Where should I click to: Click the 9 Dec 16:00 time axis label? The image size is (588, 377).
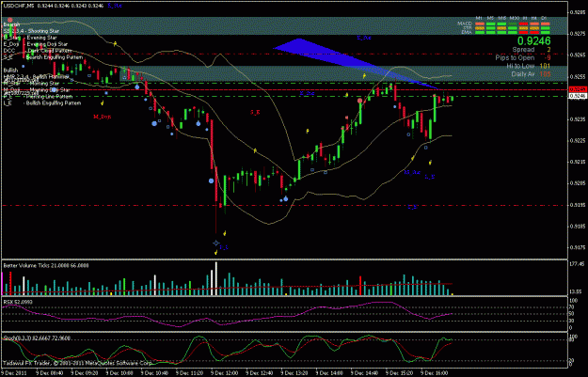click(434, 373)
